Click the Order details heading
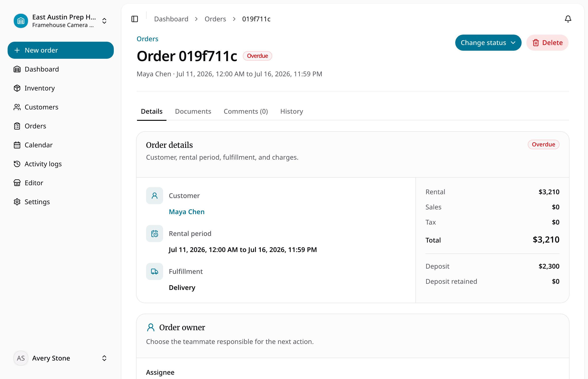588x379 pixels. tap(169, 145)
